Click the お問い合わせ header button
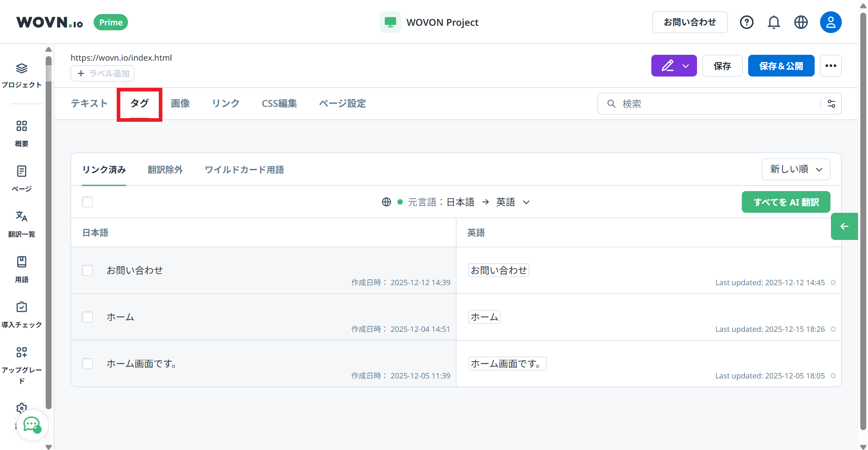The height and width of the screenshot is (450, 868). (x=690, y=22)
